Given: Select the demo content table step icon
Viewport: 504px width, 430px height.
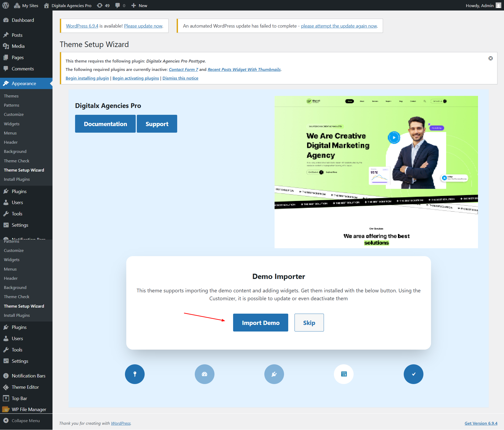Looking at the screenshot, I should coord(344,374).
